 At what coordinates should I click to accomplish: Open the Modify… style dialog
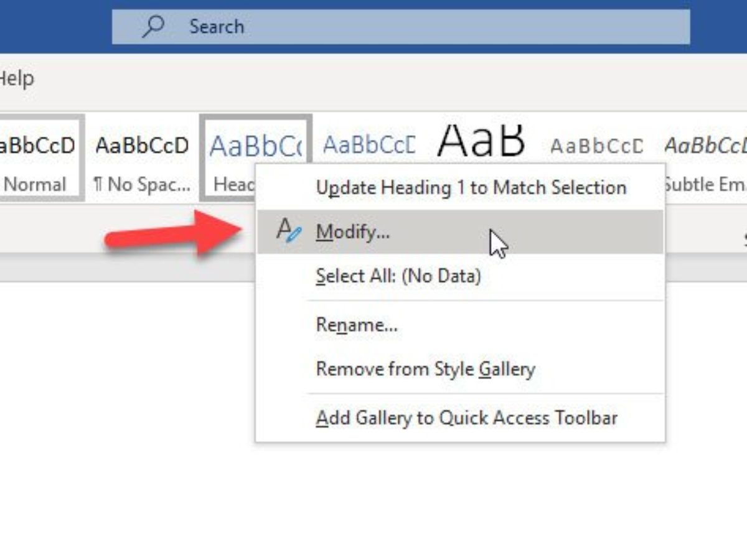[352, 231]
